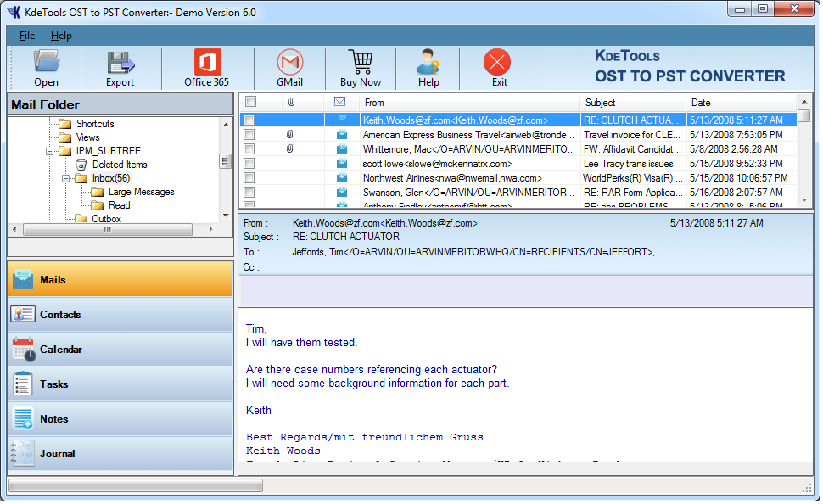Click the folder tree horizontal scrollbar thumb

coord(108,229)
